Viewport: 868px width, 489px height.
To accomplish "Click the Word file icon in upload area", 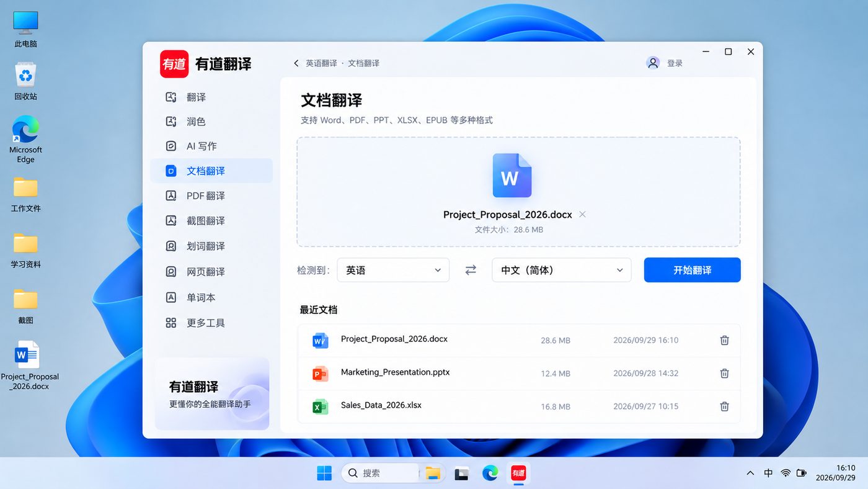I will tap(512, 176).
